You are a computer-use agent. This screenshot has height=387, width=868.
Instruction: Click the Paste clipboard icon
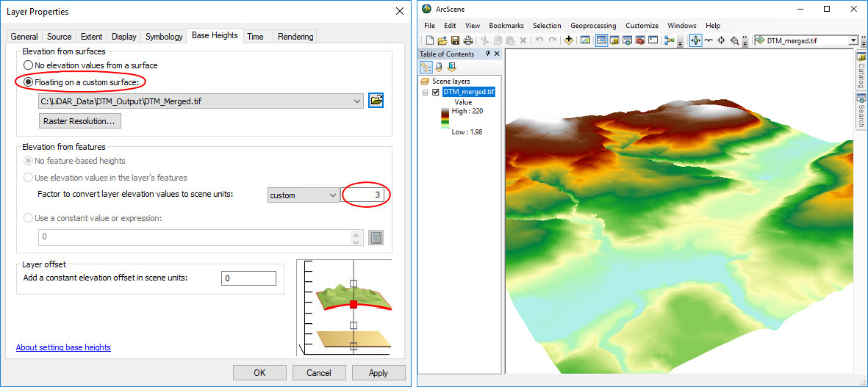click(510, 40)
